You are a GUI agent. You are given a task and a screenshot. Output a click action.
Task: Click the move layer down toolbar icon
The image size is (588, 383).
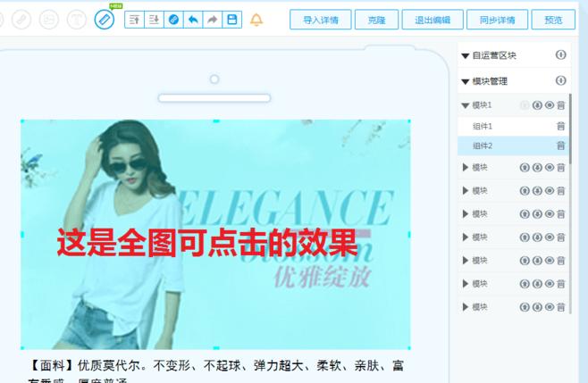click(x=154, y=20)
